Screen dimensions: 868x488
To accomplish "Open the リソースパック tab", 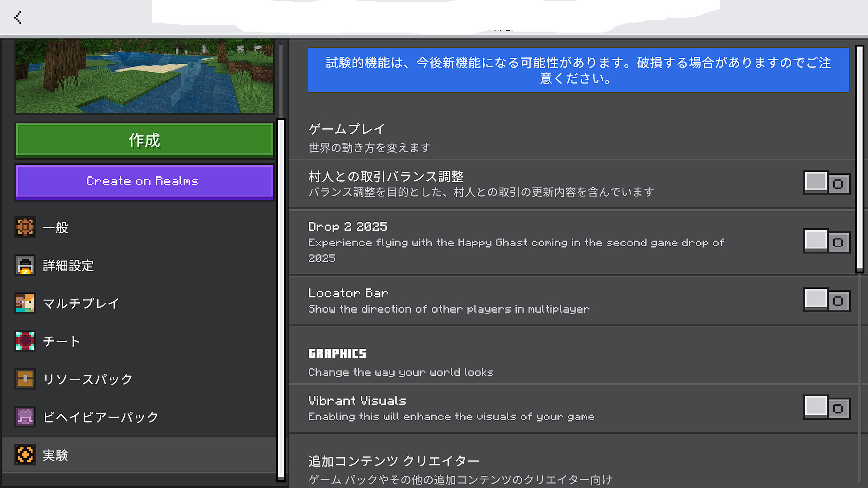I will 88,379.
